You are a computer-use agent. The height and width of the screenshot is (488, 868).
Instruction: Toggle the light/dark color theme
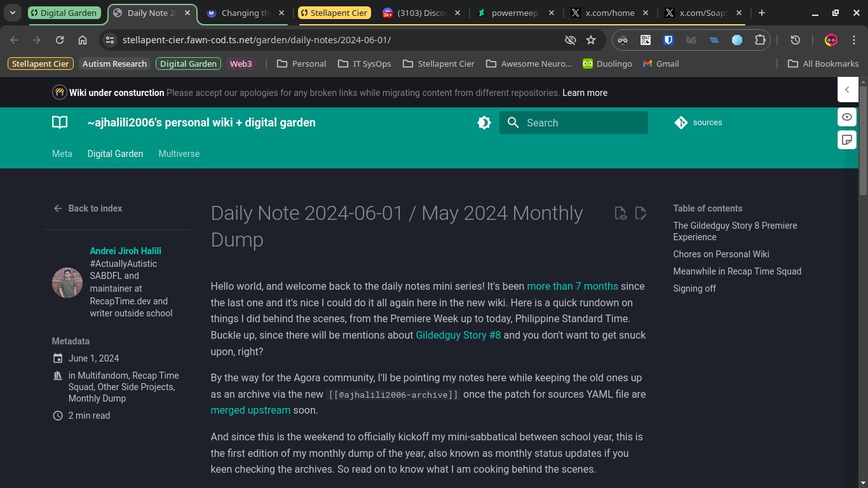pos(484,123)
